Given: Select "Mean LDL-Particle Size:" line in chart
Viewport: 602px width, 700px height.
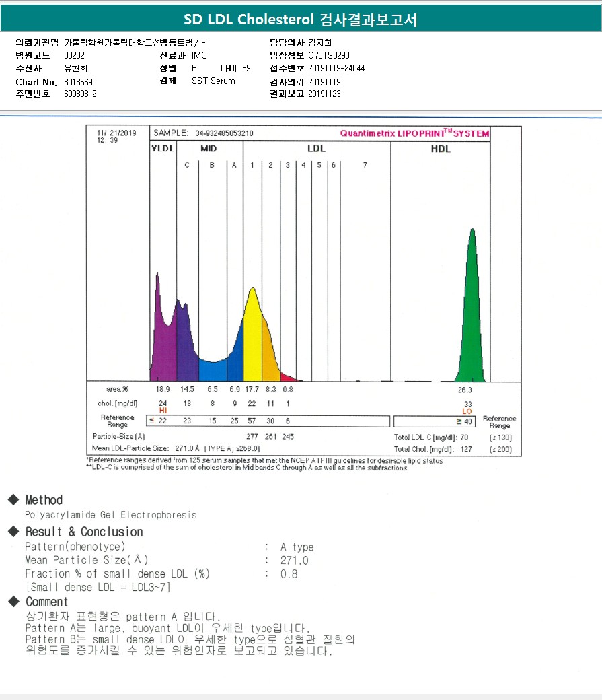Looking at the screenshot, I should (x=176, y=448).
